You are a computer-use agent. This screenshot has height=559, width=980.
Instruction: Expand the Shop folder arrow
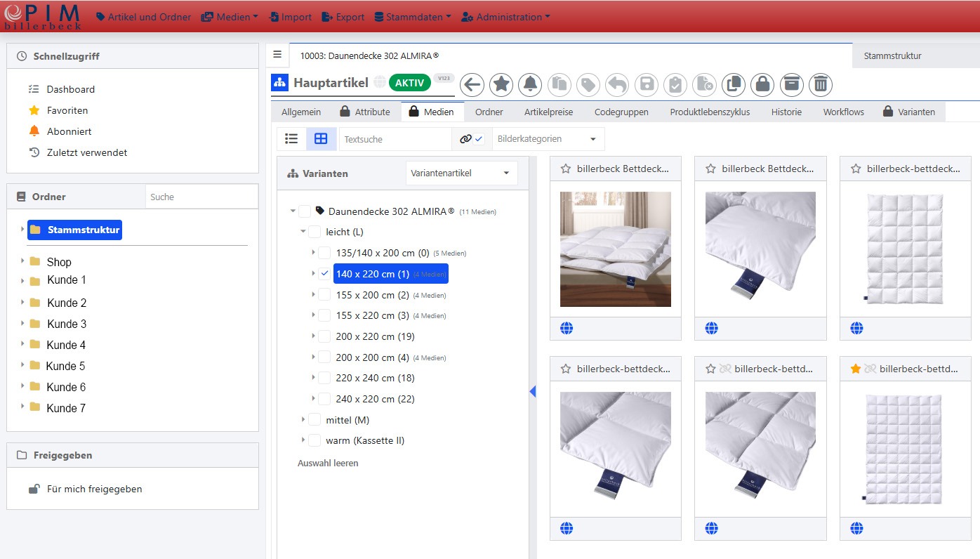tap(22, 261)
